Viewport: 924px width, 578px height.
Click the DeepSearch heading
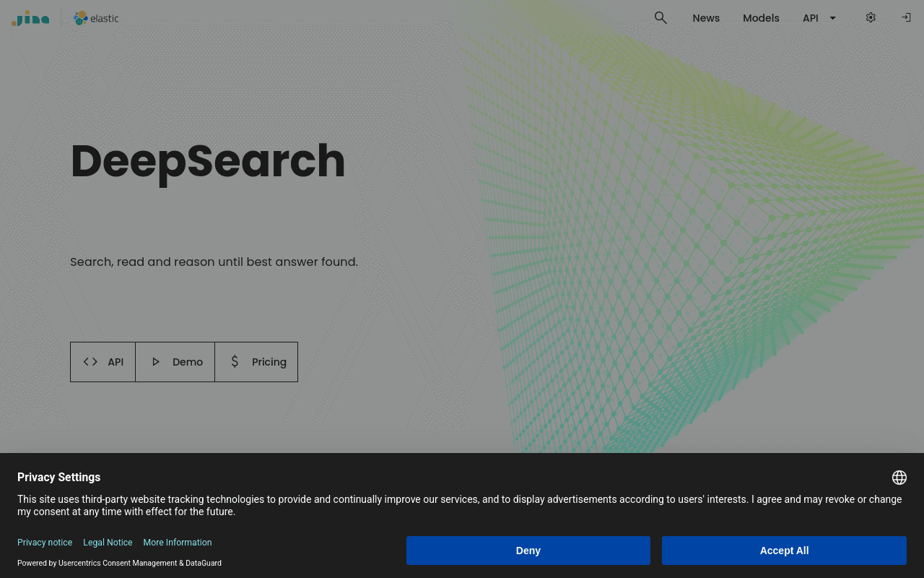pyautogui.click(x=208, y=161)
